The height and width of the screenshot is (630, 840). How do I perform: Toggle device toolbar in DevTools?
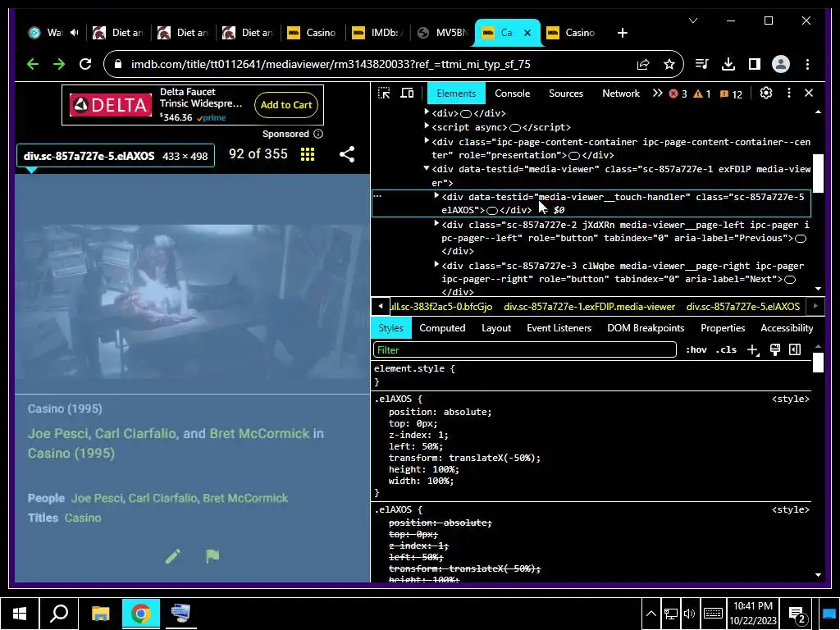pyautogui.click(x=407, y=94)
